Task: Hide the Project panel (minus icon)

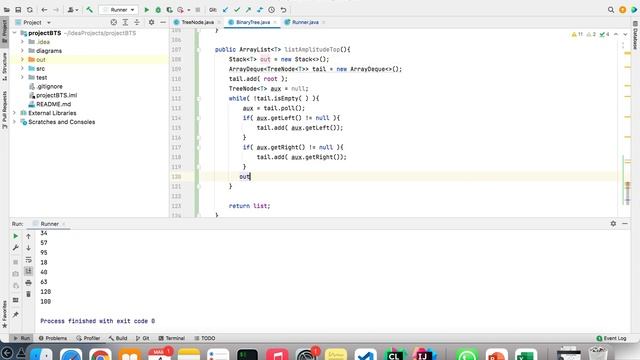Action: coord(163,22)
